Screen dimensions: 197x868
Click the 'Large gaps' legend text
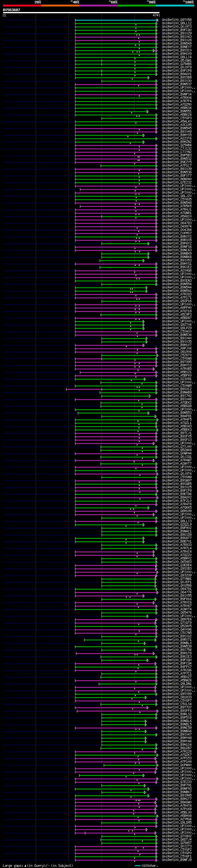(x=13, y=866)
